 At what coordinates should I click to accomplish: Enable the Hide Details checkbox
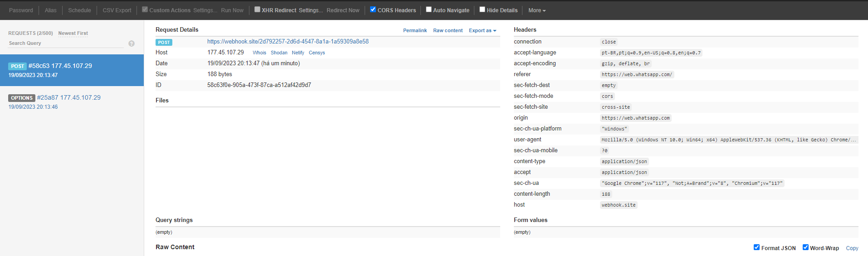click(x=482, y=10)
